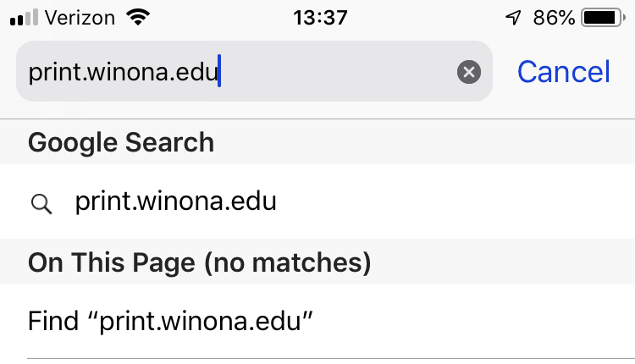Image resolution: width=635 pixels, height=364 pixels.
Task: Tap the battery icon
Action: [x=603, y=17]
